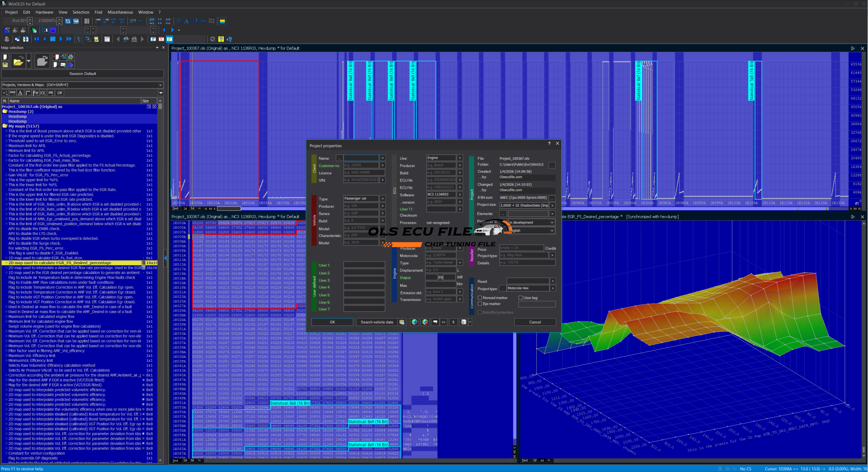868x472 pixels.
Task: Click the green P toolbar icon
Action: (170, 39)
